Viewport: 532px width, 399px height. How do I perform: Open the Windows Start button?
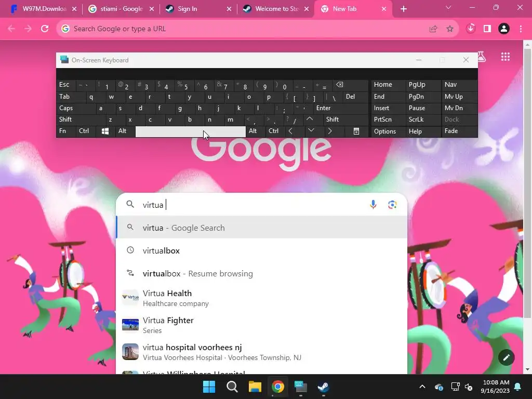(209, 387)
